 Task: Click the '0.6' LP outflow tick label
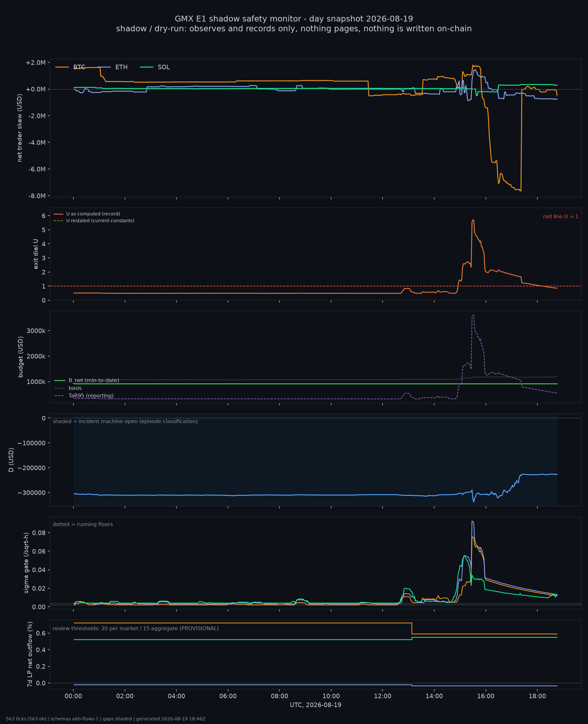[x=41, y=633]
